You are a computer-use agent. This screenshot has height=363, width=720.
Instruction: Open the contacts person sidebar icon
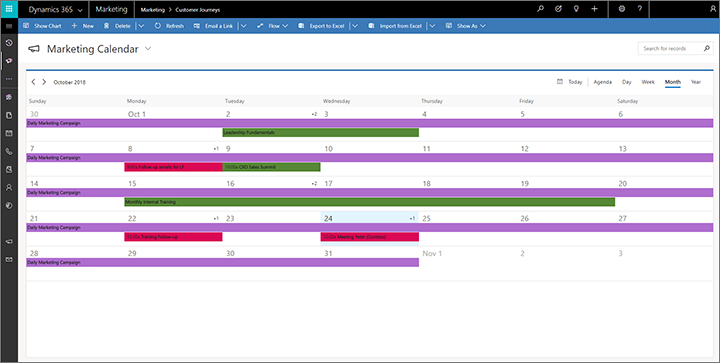click(x=9, y=188)
